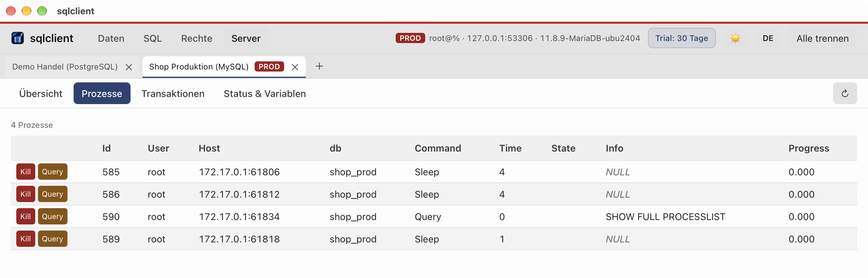The width and height of the screenshot is (868, 278).
Task: Click Query button for process 590
Action: (x=53, y=216)
